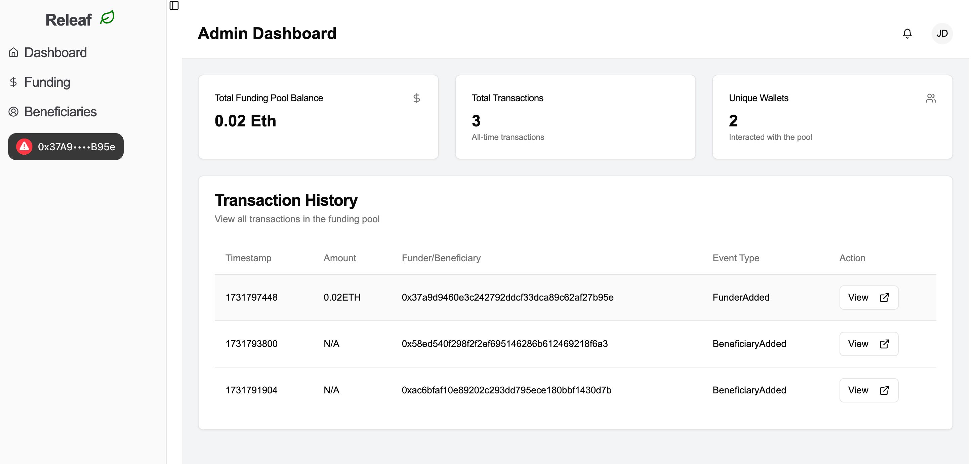This screenshot has width=980, height=464.
Task: Click the Funding dollar sign sidebar icon
Action: click(x=14, y=82)
